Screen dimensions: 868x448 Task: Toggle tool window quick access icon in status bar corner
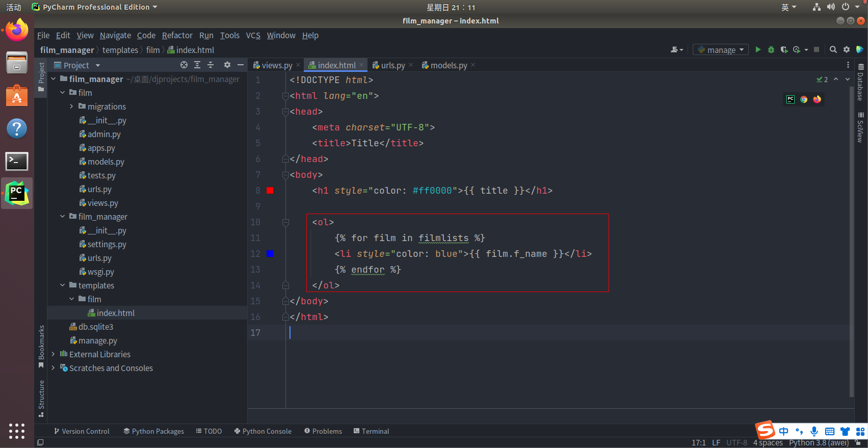(x=40, y=442)
